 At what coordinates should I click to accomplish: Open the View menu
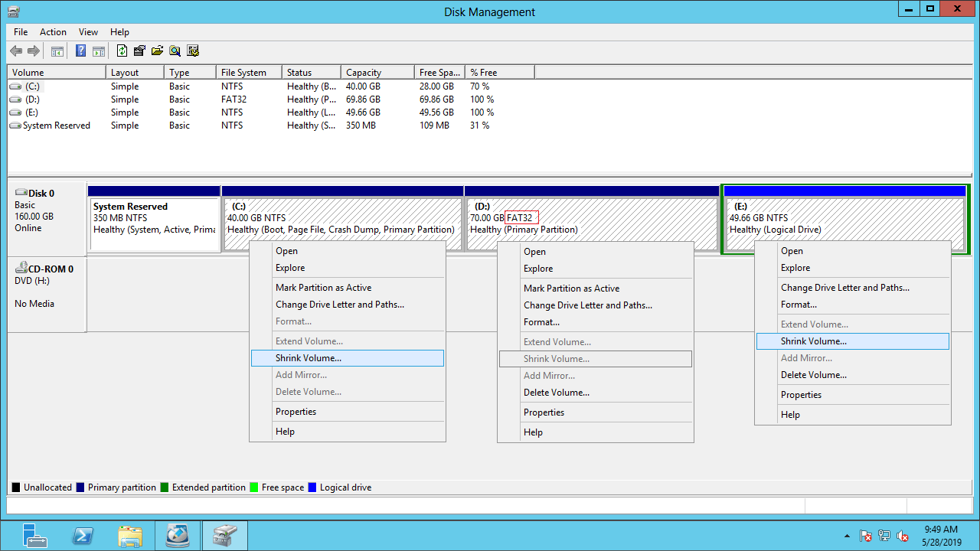[88, 32]
